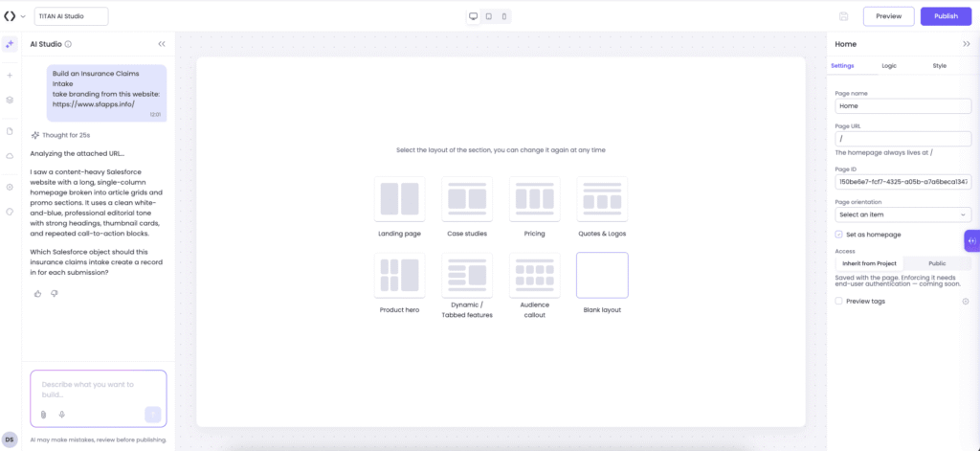Select Public access option
This screenshot has width=980, height=451.
tap(937, 263)
